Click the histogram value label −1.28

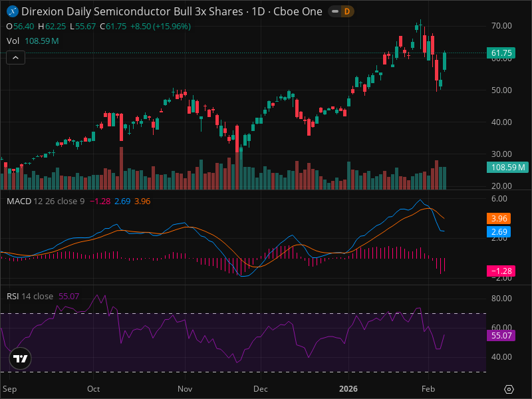tap(501, 271)
